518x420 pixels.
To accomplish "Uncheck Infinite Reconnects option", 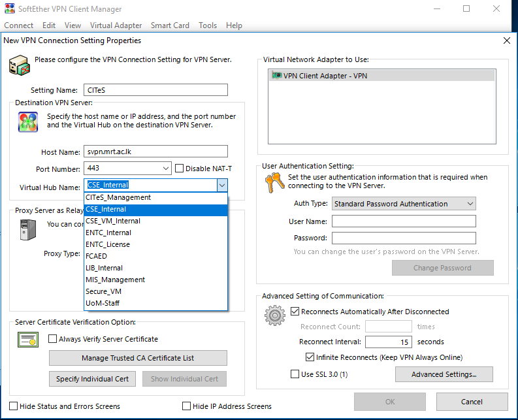I will click(x=310, y=357).
